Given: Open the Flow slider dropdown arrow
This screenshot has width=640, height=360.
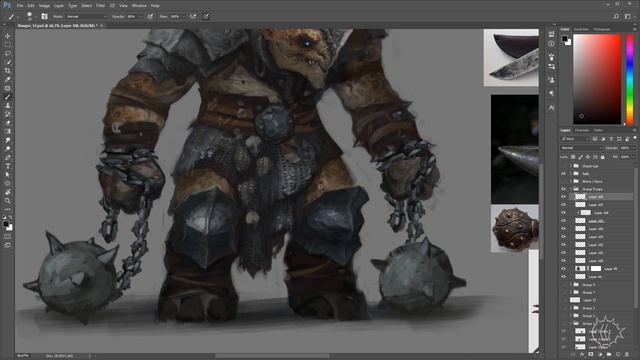Looking at the screenshot, I should [x=184, y=17].
